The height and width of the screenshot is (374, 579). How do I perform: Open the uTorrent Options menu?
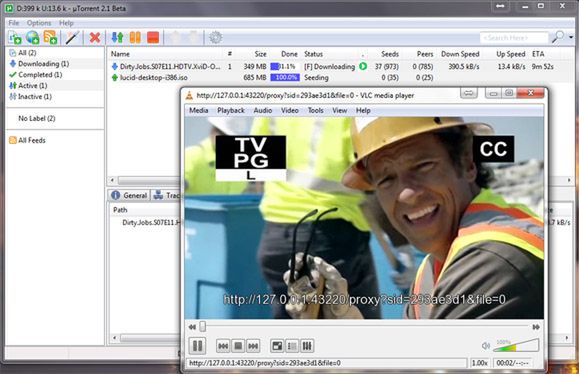click(39, 23)
